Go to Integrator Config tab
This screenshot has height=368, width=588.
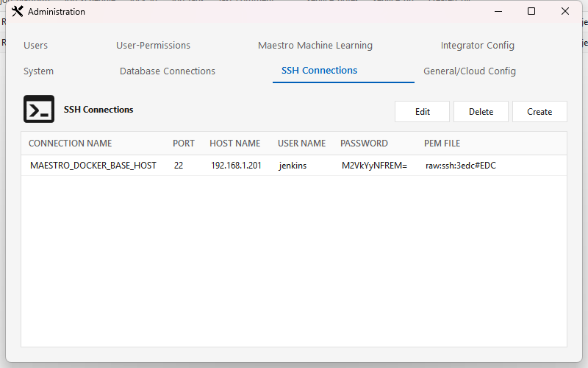[x=477, y=46]
